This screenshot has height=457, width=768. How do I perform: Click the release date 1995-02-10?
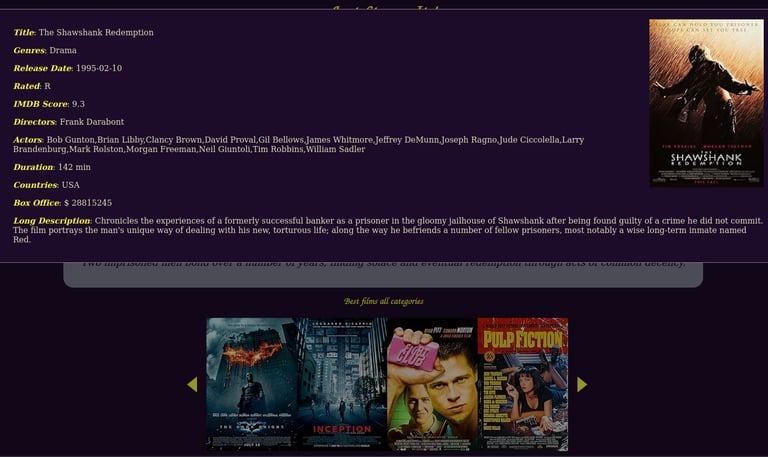click(99, 68)
